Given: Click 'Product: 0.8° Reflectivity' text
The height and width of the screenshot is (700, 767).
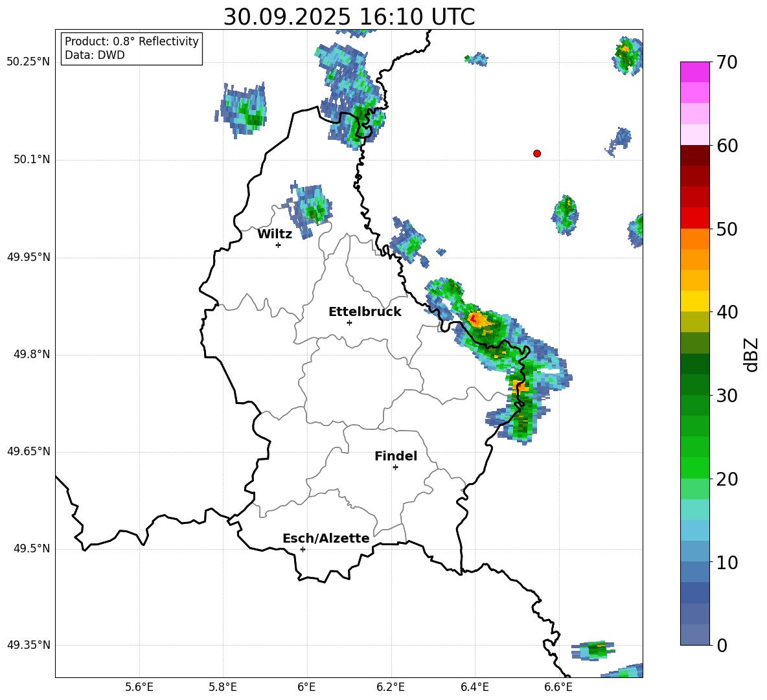Looking at the screenshot, I should [132, 41].
